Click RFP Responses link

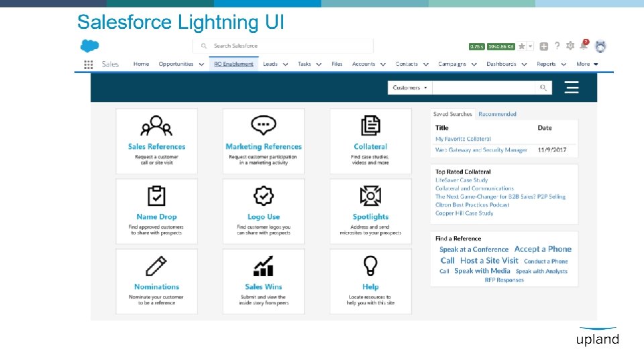coord(504,280)
